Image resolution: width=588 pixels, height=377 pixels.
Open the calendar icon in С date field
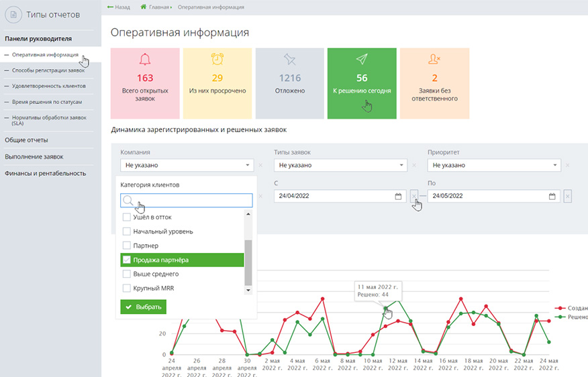tap(398, 197)
